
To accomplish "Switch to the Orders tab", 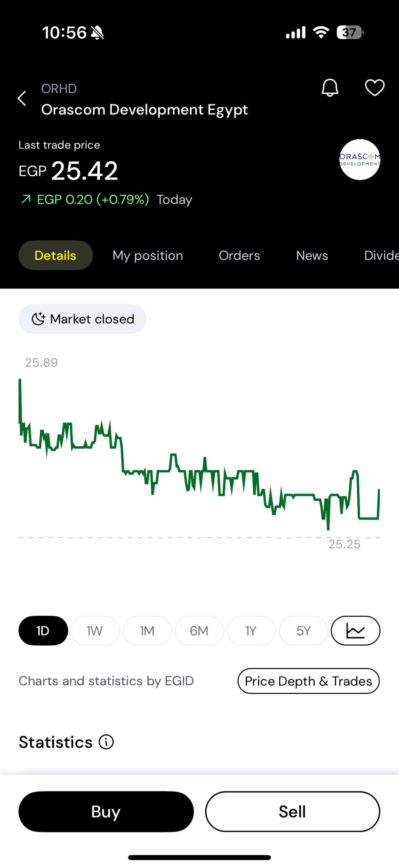I will click(x=239, y=255).
